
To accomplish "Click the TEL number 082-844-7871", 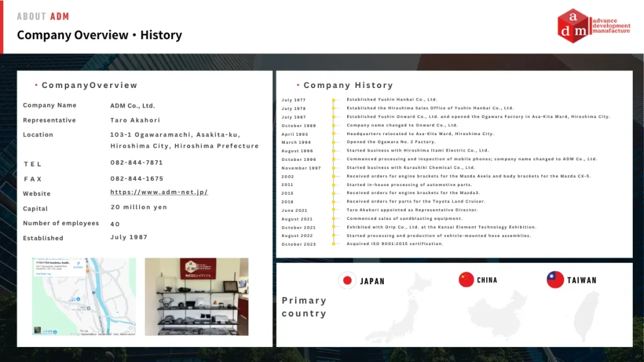I will coord(136,163).
